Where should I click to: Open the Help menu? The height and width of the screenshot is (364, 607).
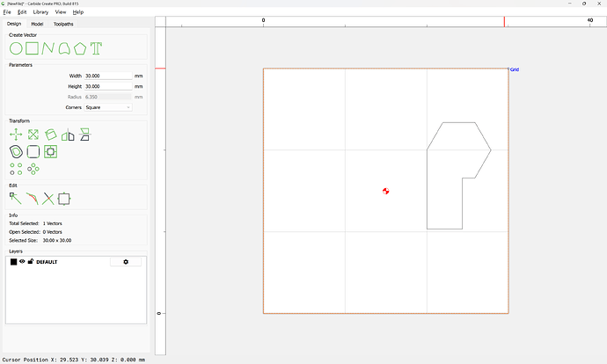[78, 12]
